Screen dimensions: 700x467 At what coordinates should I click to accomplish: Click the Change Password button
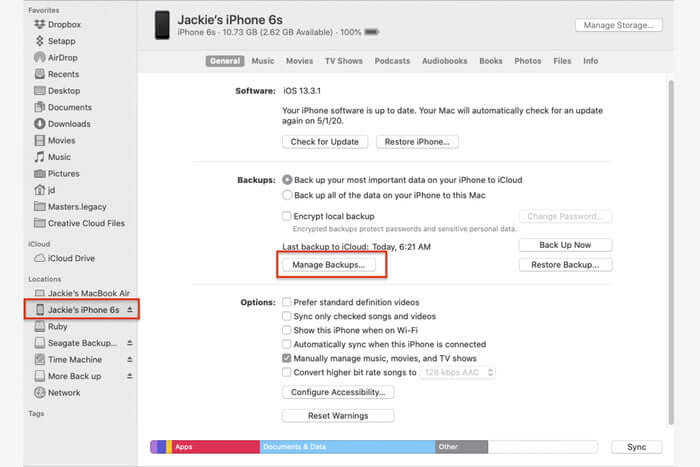coord(565,217)
